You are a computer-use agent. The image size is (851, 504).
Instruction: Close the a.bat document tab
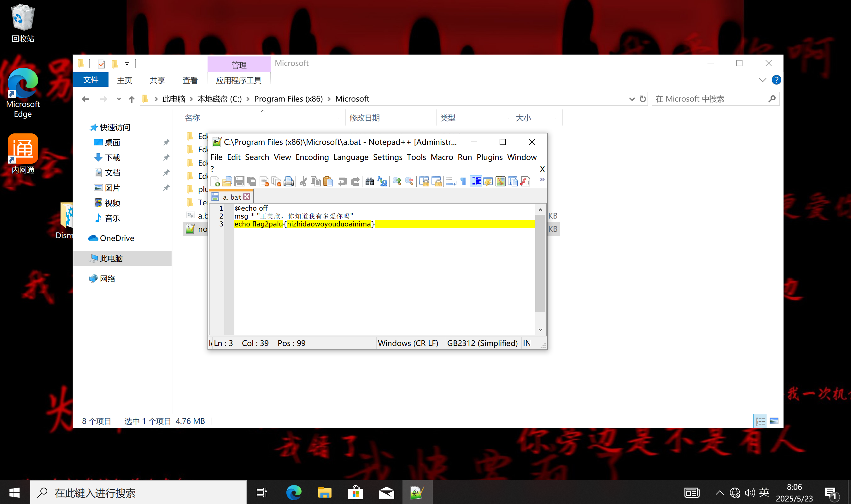point(247,196)
